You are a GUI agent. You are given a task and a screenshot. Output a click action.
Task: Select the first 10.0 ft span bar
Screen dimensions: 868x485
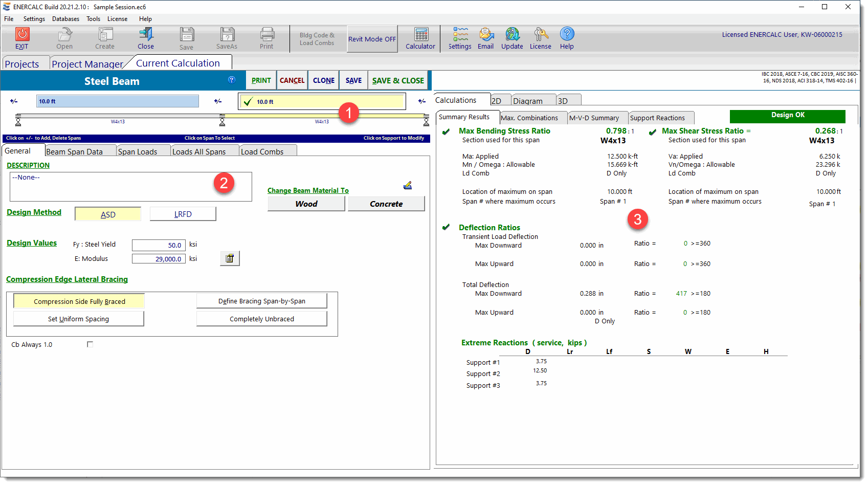click(x=118, y=101)
